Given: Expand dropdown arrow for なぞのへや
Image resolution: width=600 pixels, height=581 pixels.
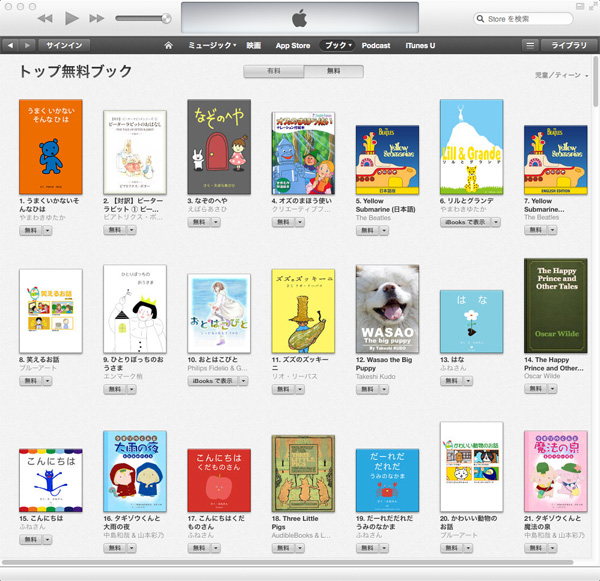Looking at the screenshot, I should click(216, 222).
